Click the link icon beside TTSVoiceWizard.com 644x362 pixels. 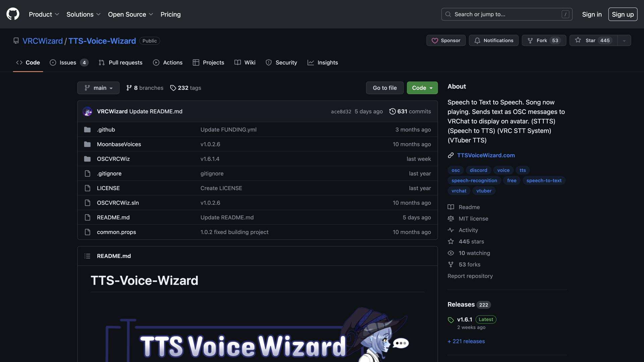coord(450,155)
